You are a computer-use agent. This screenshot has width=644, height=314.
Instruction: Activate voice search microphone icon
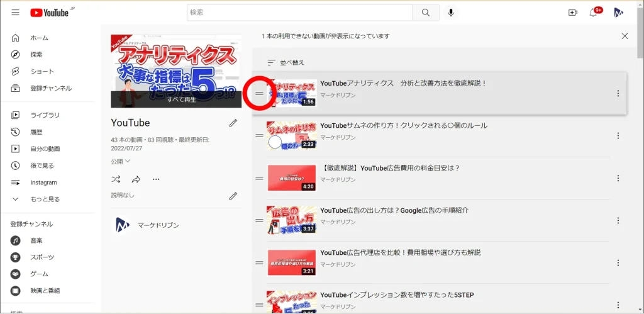(451, 13)
